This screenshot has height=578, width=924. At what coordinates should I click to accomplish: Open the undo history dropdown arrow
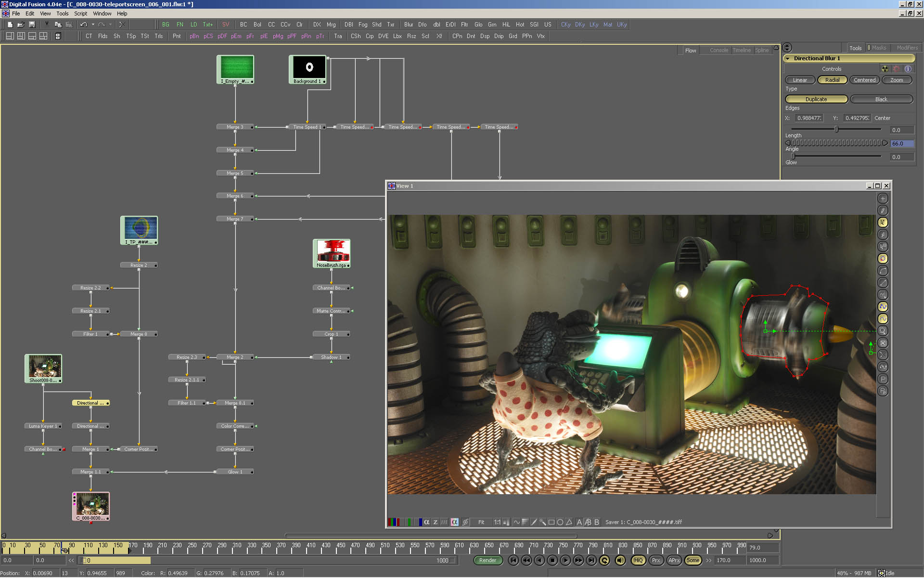93,25
